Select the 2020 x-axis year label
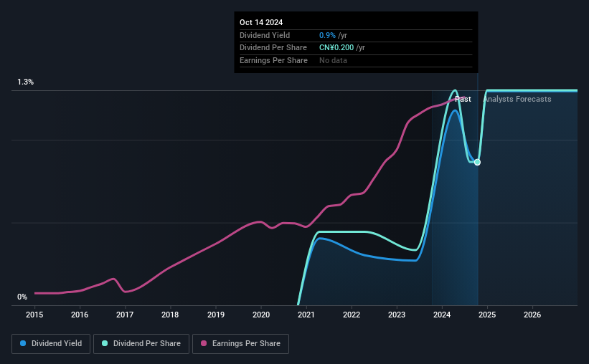589x364 pixels. (261, 315)
